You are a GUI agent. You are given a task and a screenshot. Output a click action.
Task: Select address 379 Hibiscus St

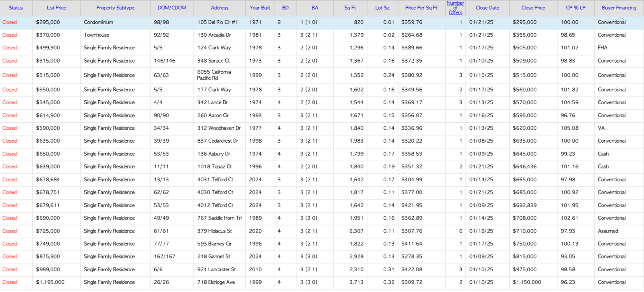click(x=215, y=231)
